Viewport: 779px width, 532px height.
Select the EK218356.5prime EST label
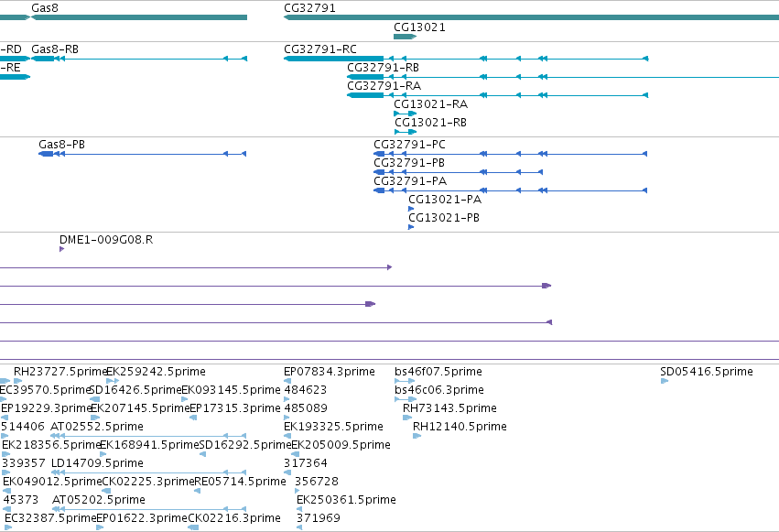pyautogui.click(x=51, y=445)
